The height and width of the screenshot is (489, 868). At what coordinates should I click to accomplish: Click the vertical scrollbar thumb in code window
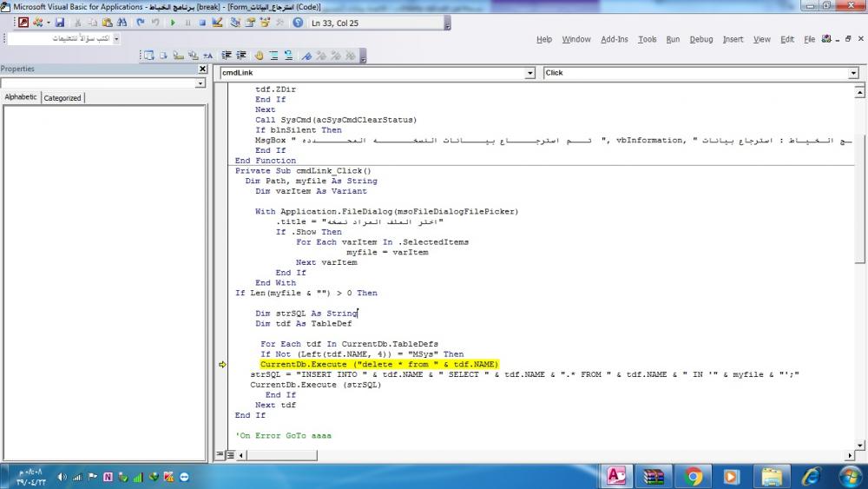pos(859,198)
